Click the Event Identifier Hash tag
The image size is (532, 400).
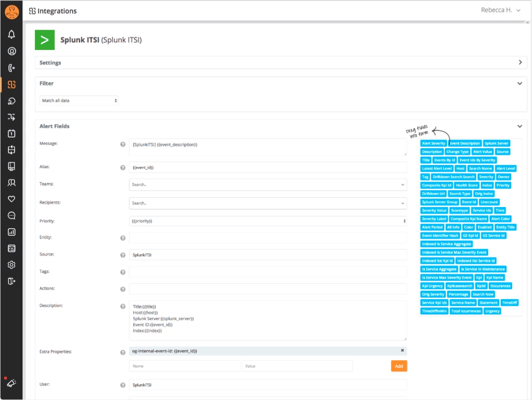[440, 236]
